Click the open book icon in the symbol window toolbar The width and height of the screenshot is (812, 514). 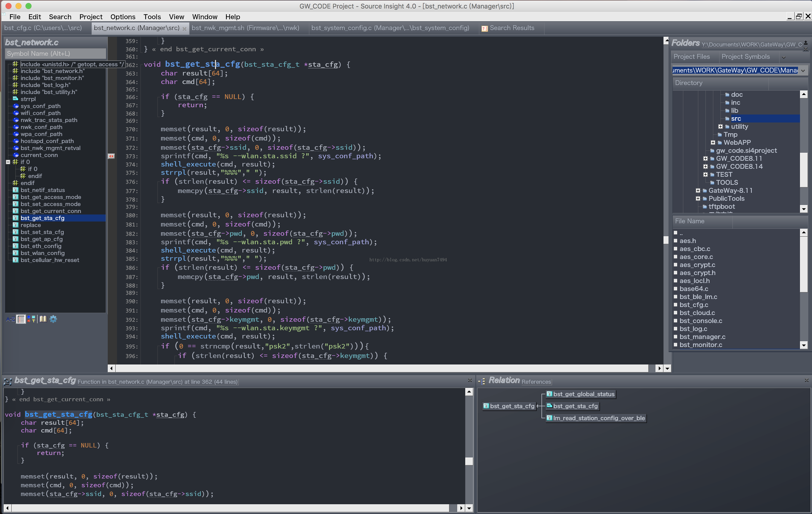point(43,319)
